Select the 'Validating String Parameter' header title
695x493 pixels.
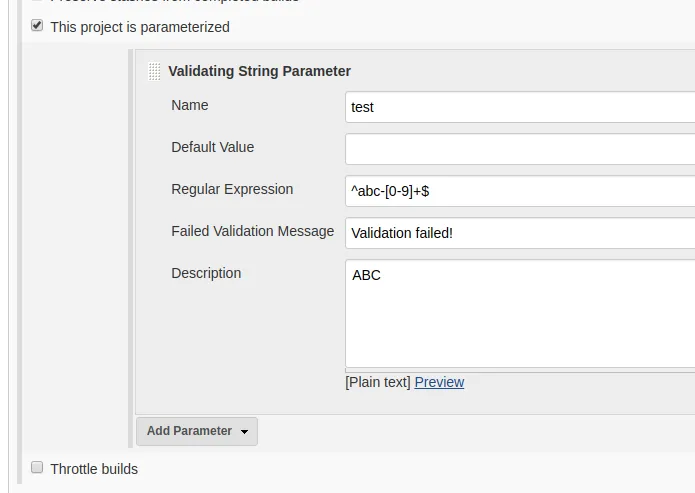[x=259, y=71]
